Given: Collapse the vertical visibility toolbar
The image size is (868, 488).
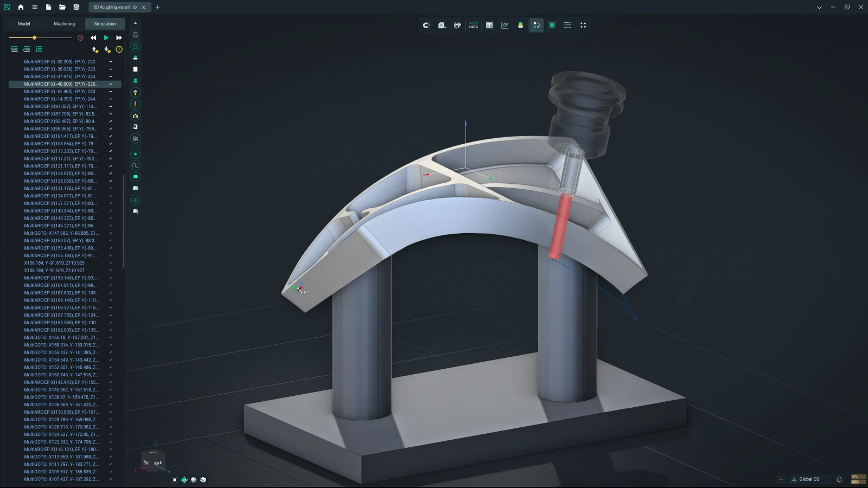Looking at the screenshot, I should click(136, 23).
